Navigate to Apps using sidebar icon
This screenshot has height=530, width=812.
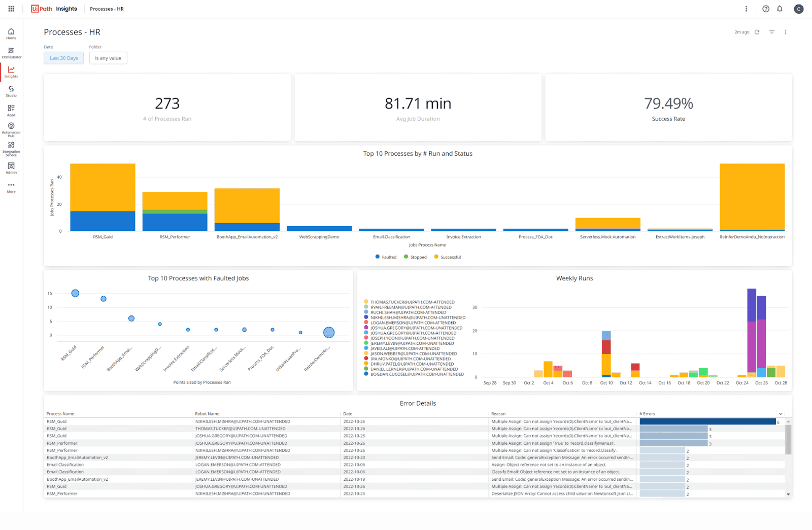click(x=11, y=110)
